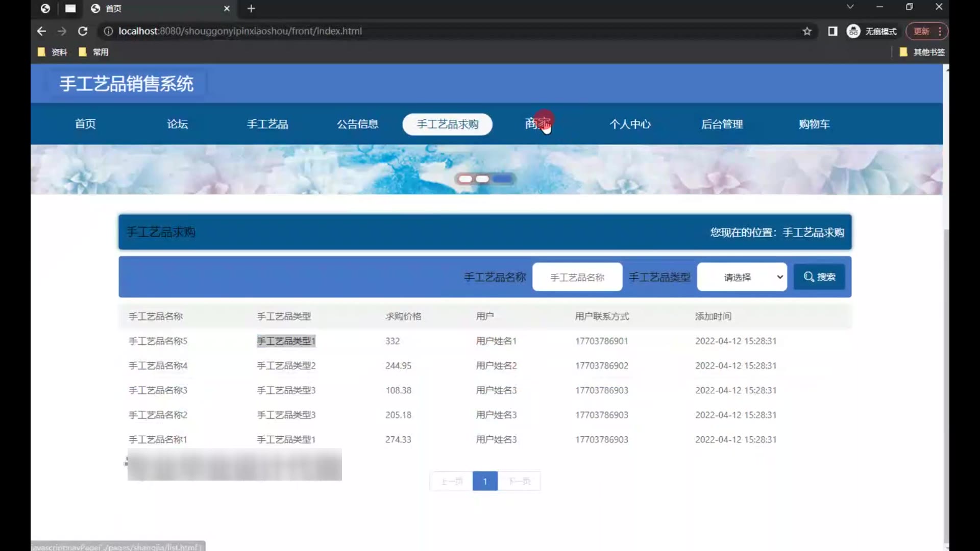Reload the page with refresh icon
This screenshot has height=551, width=980.
point(83,31)
